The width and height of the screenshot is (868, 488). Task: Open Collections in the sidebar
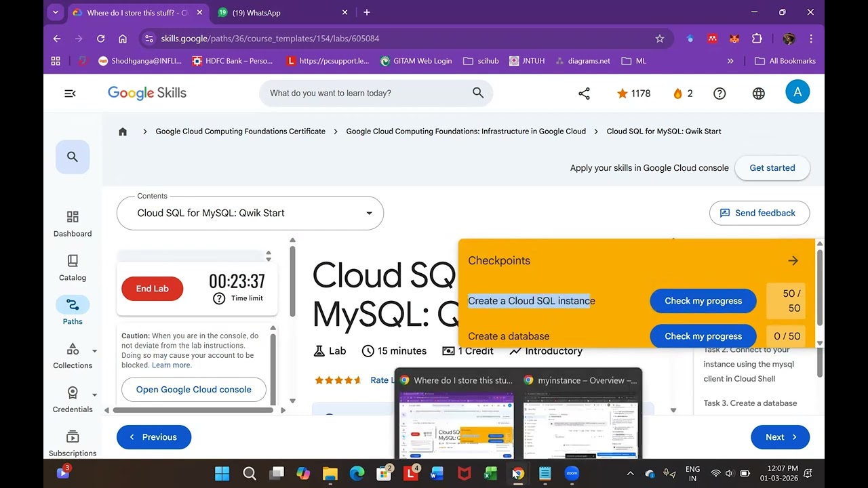point(73,356)
